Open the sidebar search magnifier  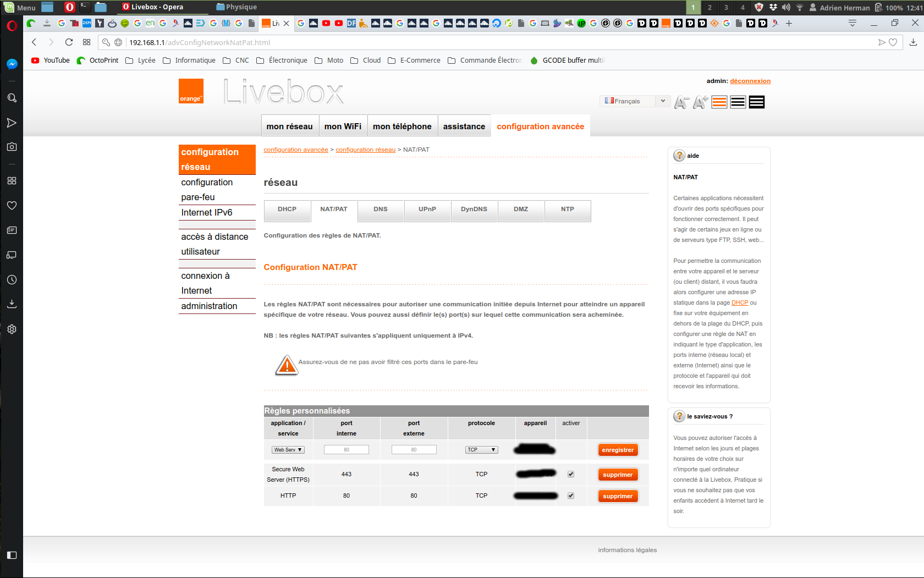point(12,98)
